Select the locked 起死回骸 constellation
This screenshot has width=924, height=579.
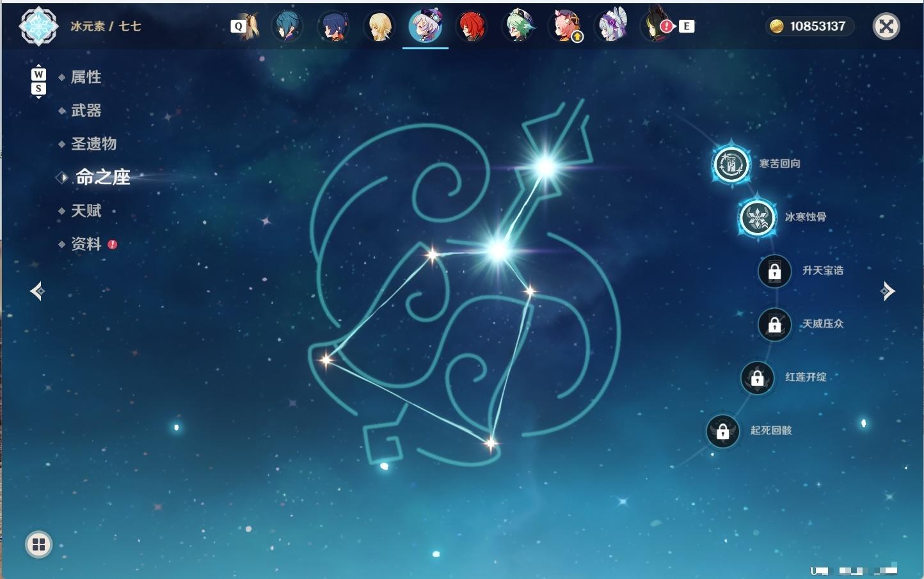pyautogui.click(x=722, y=431)
